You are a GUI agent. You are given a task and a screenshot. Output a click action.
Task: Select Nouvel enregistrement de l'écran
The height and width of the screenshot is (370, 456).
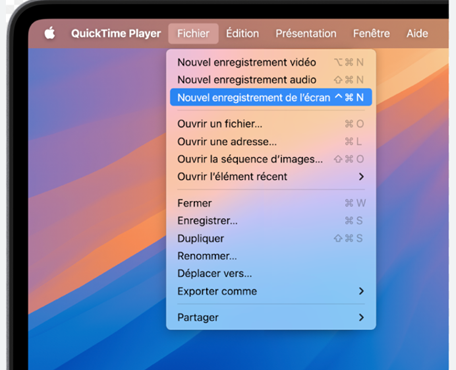pos(271,97)
